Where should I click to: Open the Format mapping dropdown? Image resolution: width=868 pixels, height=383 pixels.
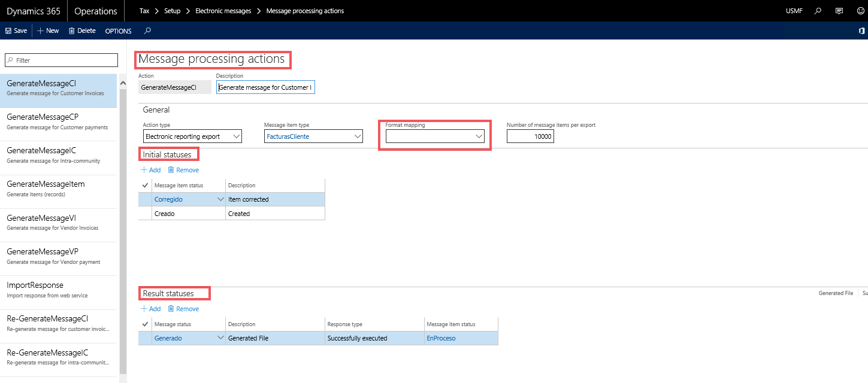pos(479,136)
